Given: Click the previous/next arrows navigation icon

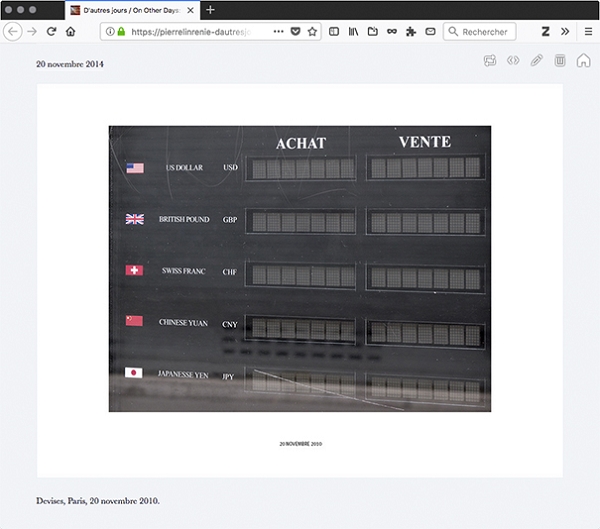Looking at the screenshot, I should point(513,61).
